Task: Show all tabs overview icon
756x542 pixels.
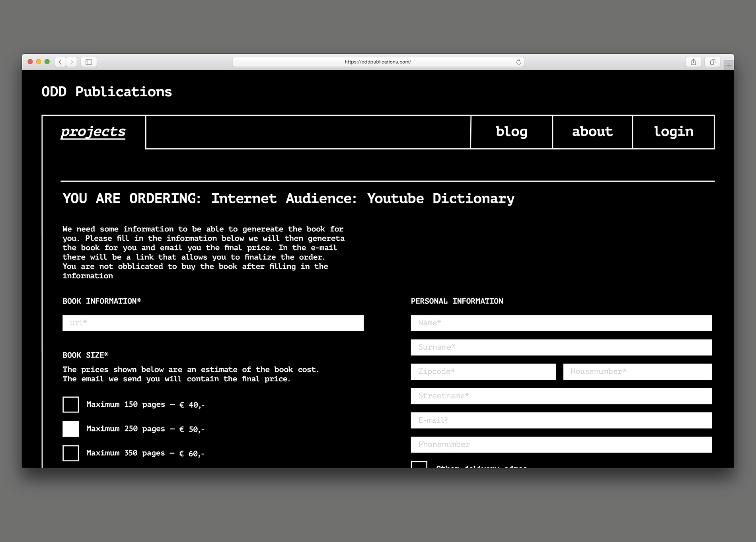Action: (713, 62)
